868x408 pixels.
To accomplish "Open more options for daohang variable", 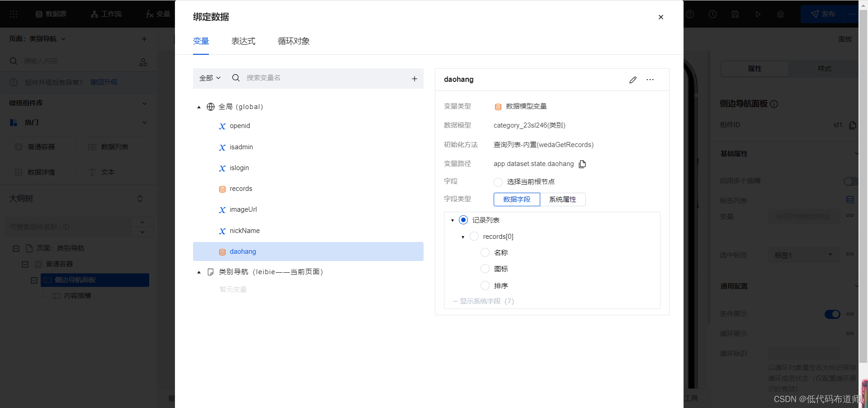I will point(650,80).
